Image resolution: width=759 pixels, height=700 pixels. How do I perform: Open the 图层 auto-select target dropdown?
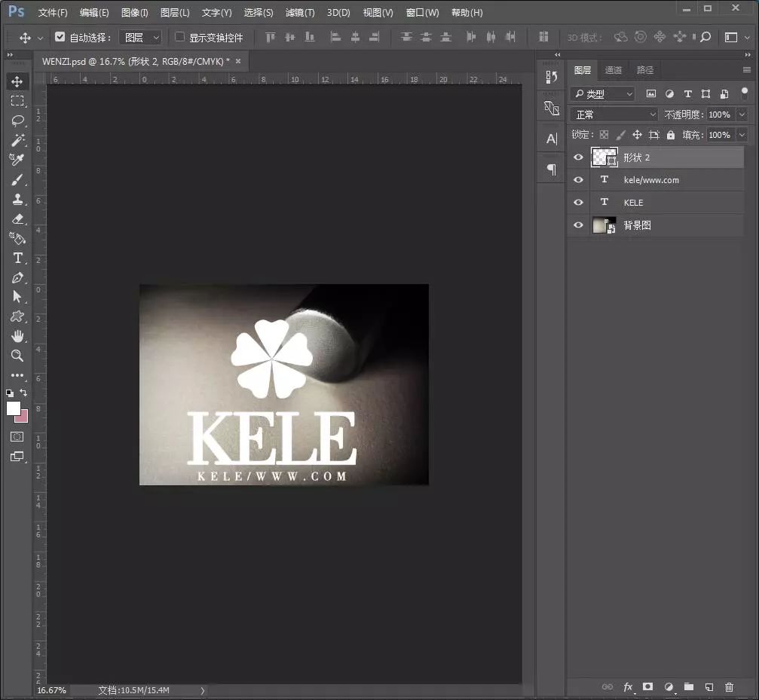(x=141, y=37)
